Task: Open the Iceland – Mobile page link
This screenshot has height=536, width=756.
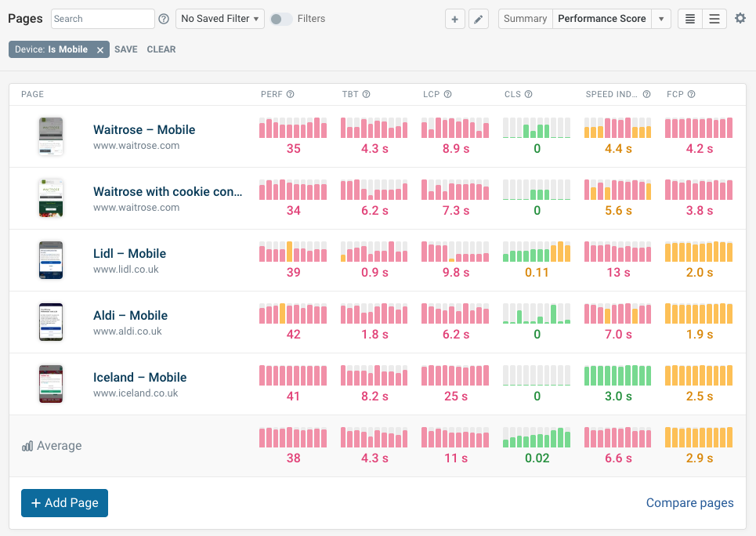Action: (x=139, y=377)
